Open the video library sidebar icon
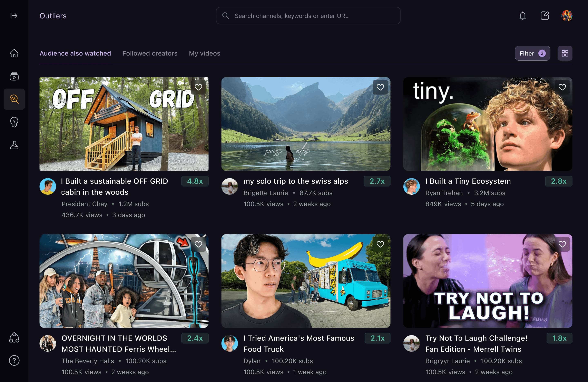 14,76
